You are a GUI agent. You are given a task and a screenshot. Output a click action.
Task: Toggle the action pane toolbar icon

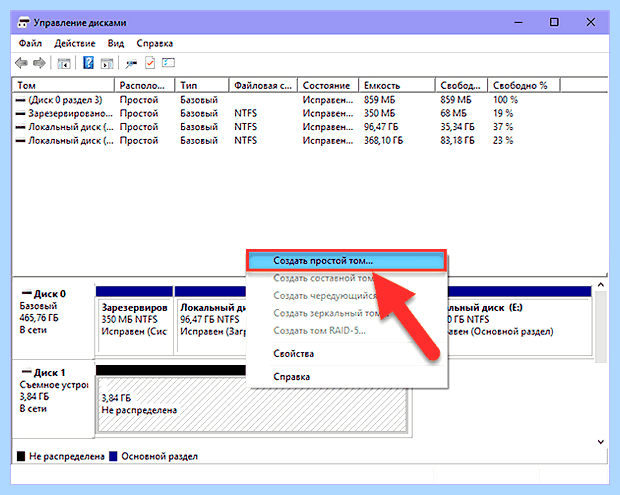click(x=107, y=63)
